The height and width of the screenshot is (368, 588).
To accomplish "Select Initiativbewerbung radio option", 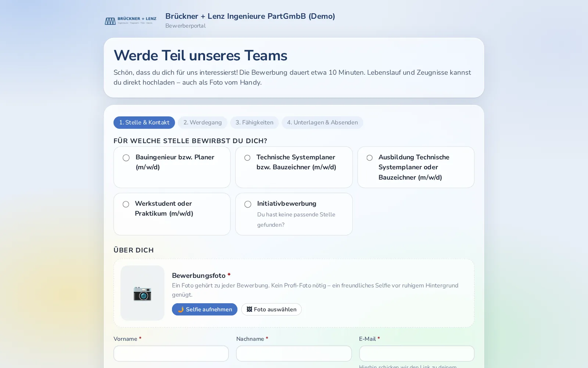I will (248, 204).
